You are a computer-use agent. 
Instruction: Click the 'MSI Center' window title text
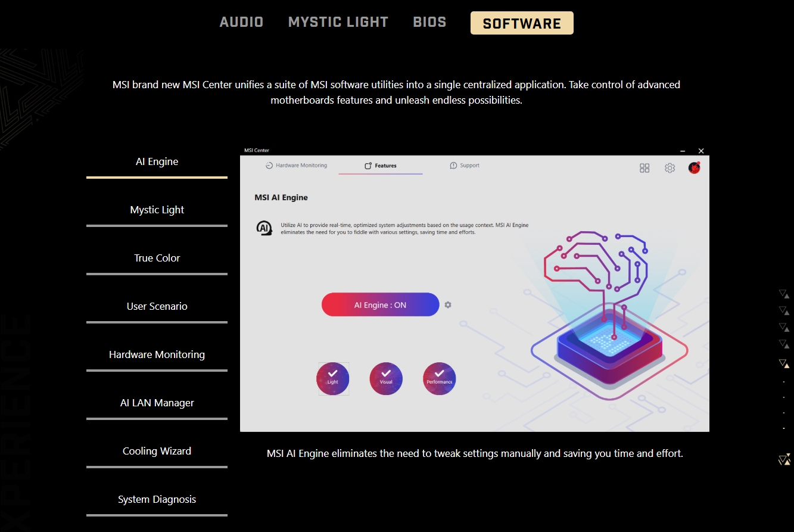(257, 150)
